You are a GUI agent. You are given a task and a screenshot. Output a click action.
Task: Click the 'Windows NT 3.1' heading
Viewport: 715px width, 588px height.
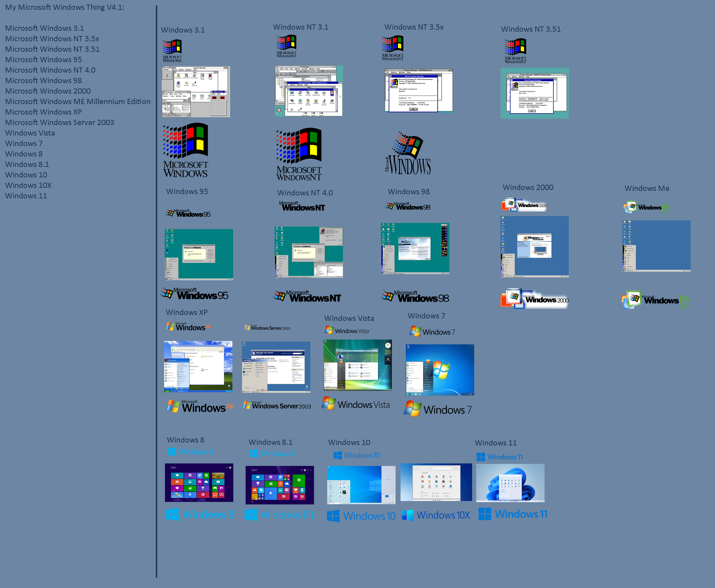click(x=301, y=27)
